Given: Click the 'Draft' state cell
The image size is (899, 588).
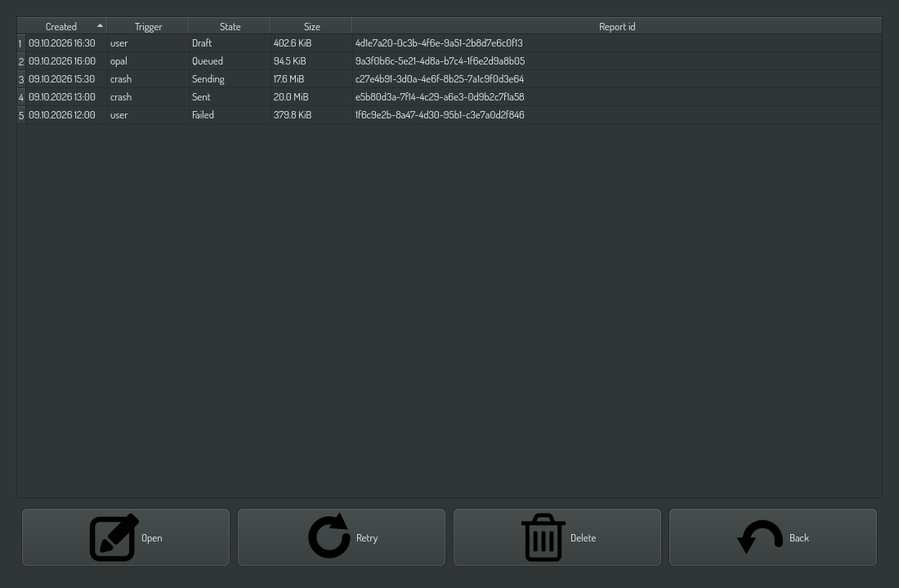Looking at the screenshot, I should point(230,43).
